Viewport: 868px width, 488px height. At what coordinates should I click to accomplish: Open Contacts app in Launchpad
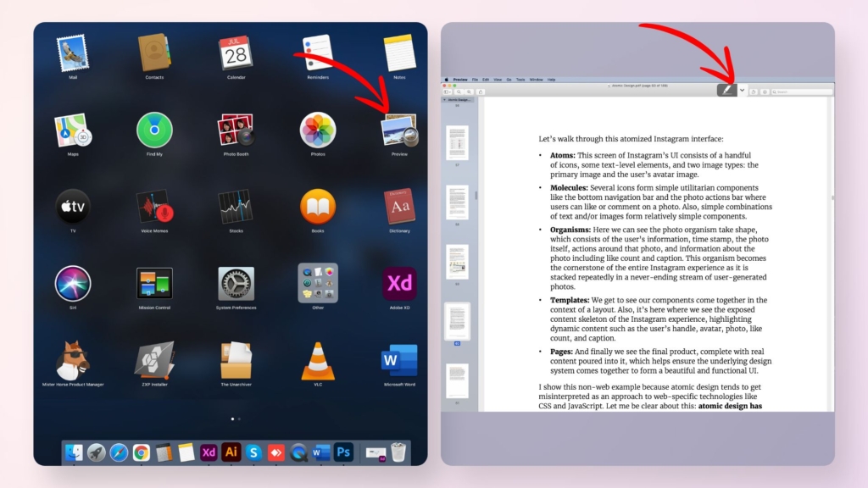point(154,53)
